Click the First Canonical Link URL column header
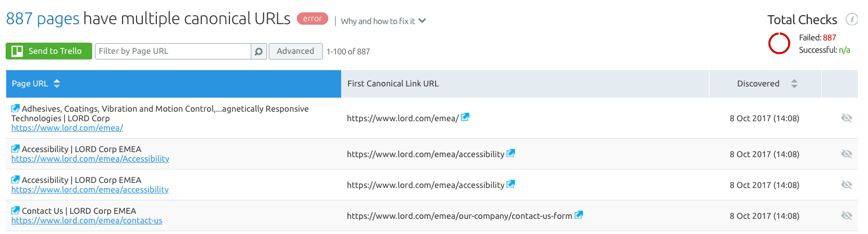Screen dimensions: 868x234 point(393,84)
